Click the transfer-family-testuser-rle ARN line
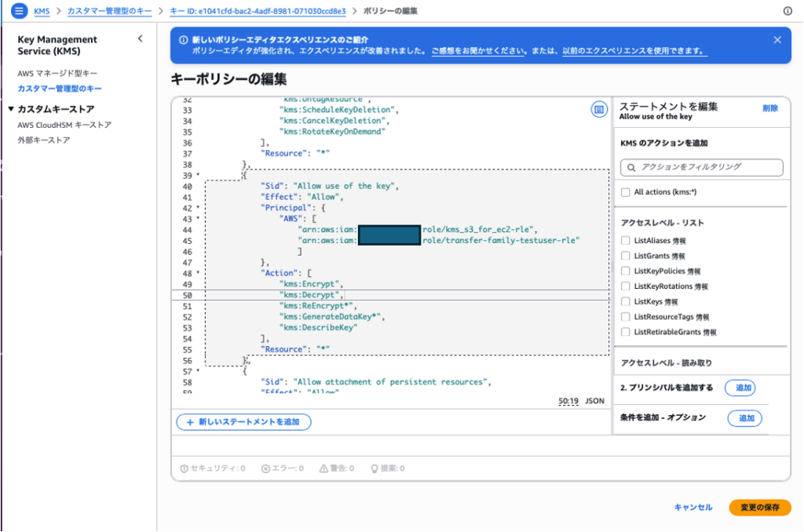This screenshot has height=532, width=804. pos(438,240)
